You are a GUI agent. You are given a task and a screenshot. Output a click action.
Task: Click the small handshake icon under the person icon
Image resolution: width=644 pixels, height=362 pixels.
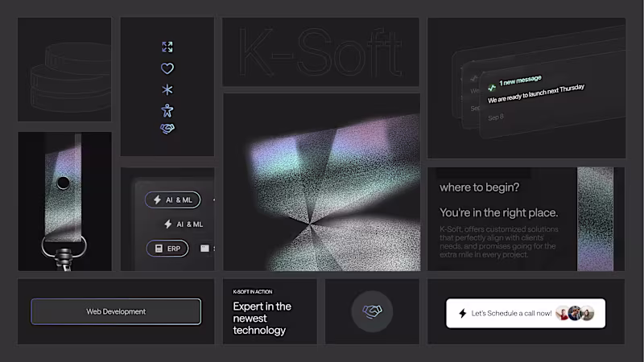(167, 129)
